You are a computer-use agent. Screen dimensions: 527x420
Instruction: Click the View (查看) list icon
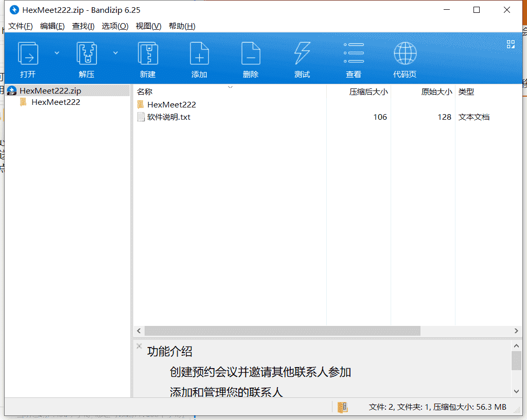(354, 53)
